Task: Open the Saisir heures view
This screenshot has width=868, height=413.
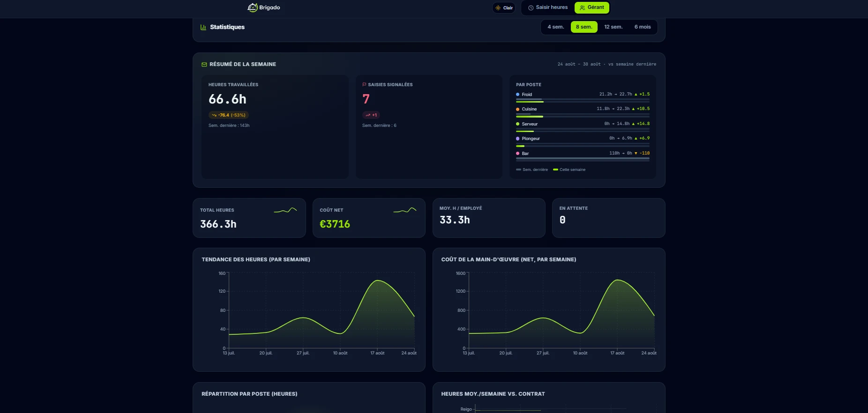Action: pyautogui.click(x=547, y=7)
